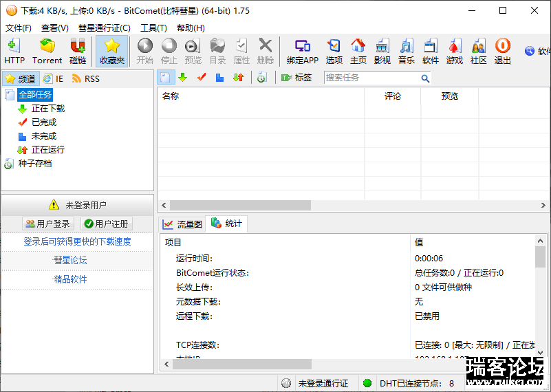Click the 标签 tags button
This screenshot has width=551, height=392.
296,78
